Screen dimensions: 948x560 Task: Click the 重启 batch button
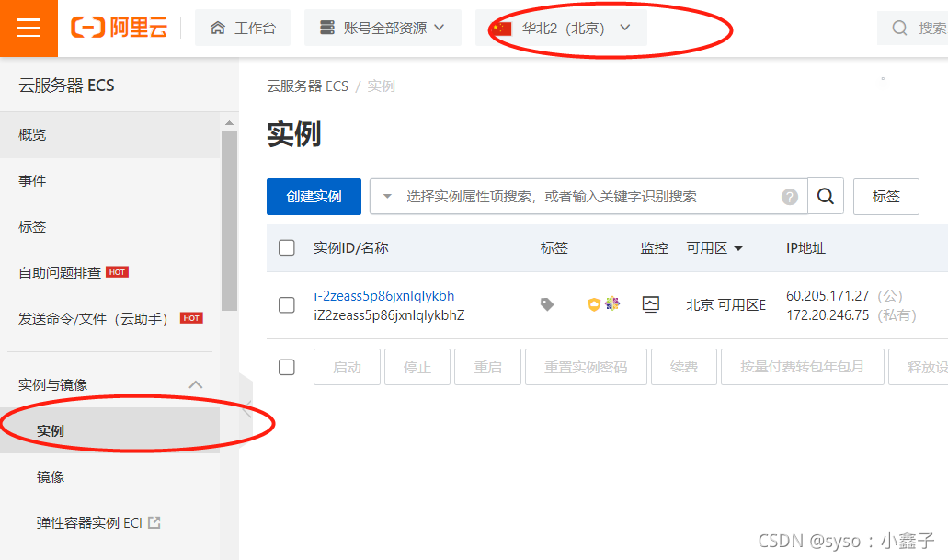pyautogui.click(x=488, y=367)
